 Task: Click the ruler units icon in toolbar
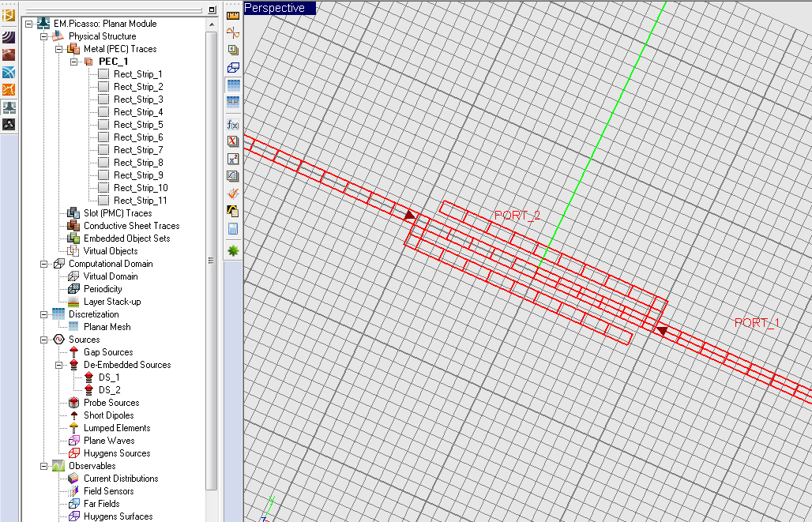233,15
